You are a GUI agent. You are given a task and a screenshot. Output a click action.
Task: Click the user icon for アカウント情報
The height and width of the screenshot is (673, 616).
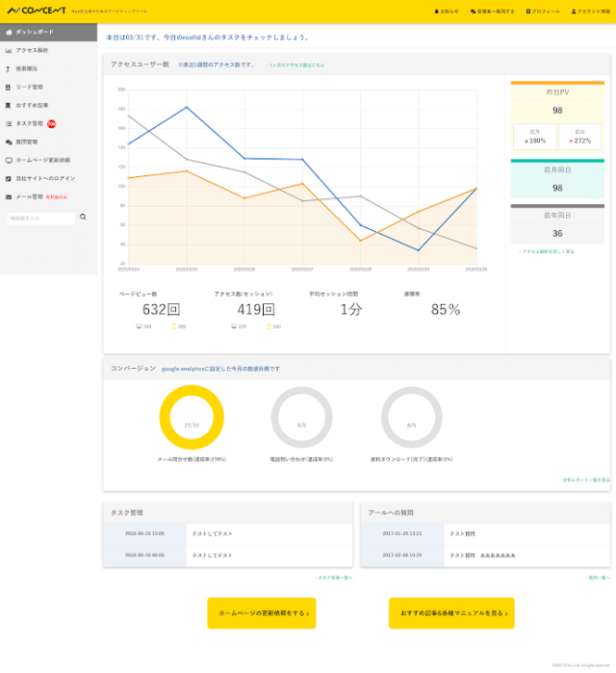tap(574, 12)
